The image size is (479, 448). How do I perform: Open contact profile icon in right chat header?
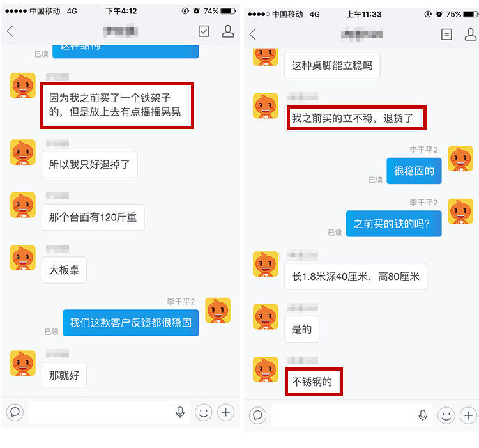(x=471, y=35)
